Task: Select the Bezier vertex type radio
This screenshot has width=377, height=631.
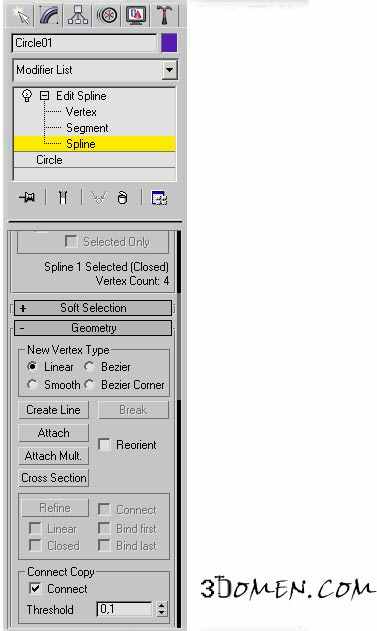Action: point(89,367)
